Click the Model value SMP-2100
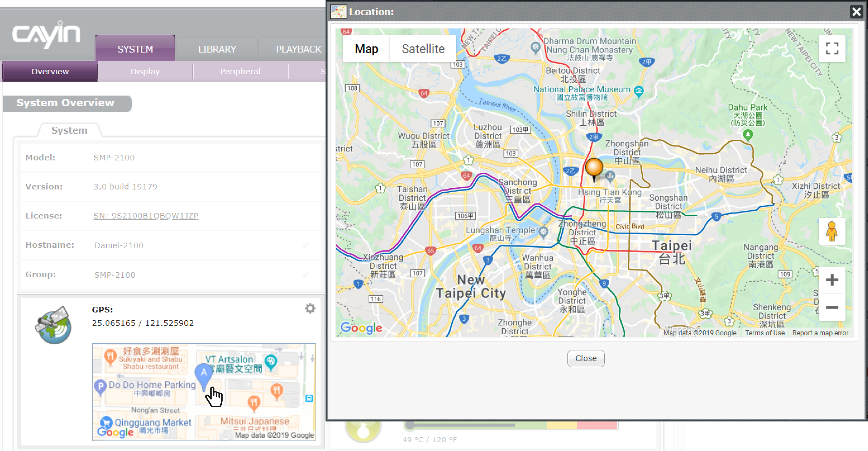 (114, 157)
